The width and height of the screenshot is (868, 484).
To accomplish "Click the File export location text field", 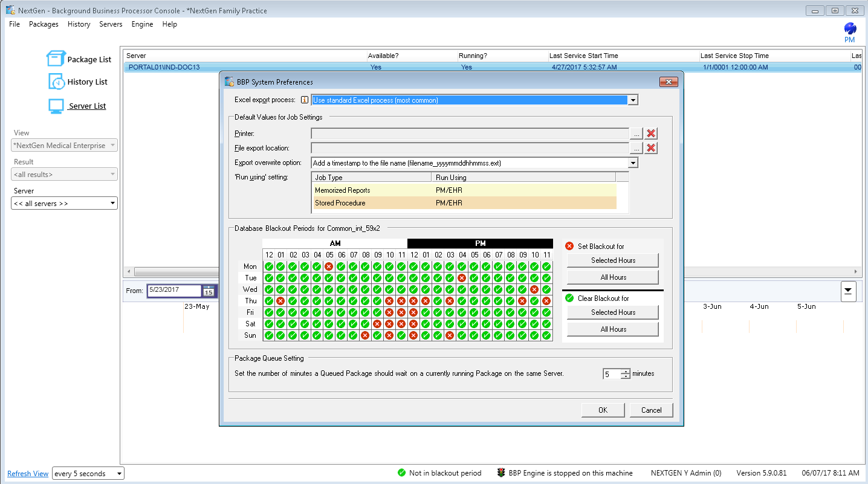I will tap(470, 148).
